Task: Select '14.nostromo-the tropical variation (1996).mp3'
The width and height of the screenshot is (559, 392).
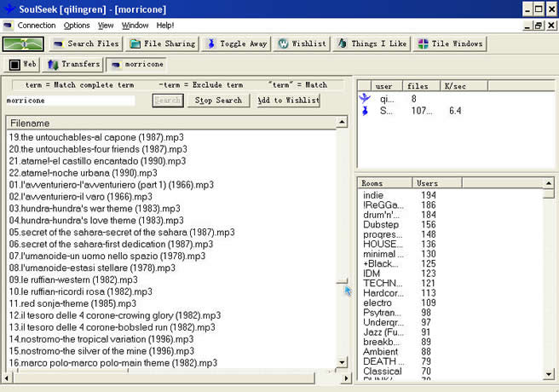Action: [x=101, y=339]
